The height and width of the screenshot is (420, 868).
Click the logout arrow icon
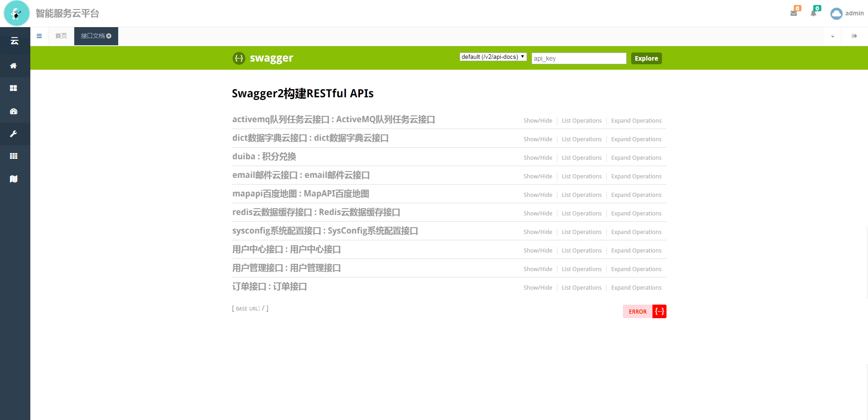click(x=854, y=36)
